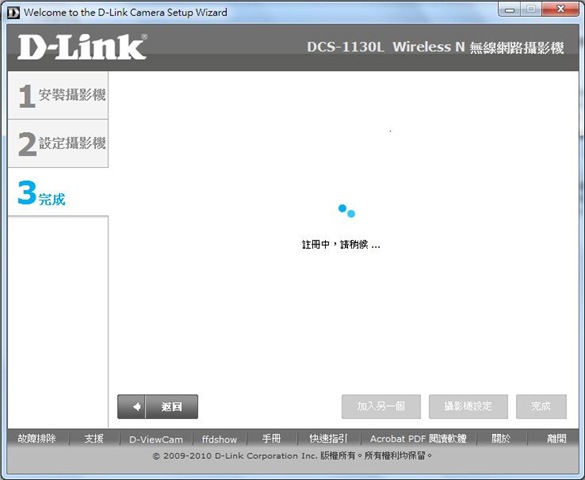Click the D-Link logo in header

(x=82, y=47)
